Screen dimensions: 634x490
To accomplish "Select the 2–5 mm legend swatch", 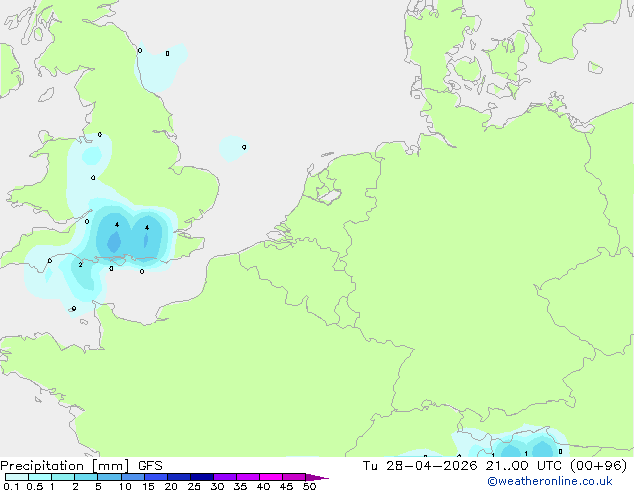I will (x=86, y=477).
